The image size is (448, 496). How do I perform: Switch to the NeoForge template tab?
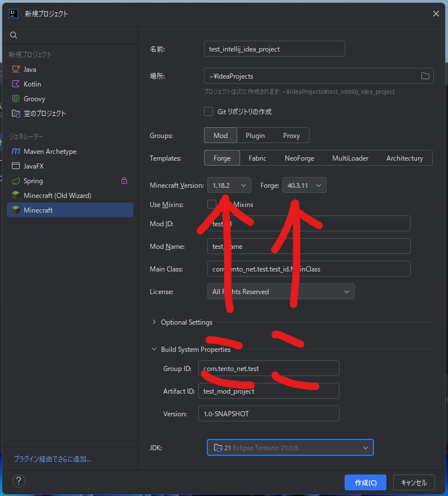[x=299, y=158]
